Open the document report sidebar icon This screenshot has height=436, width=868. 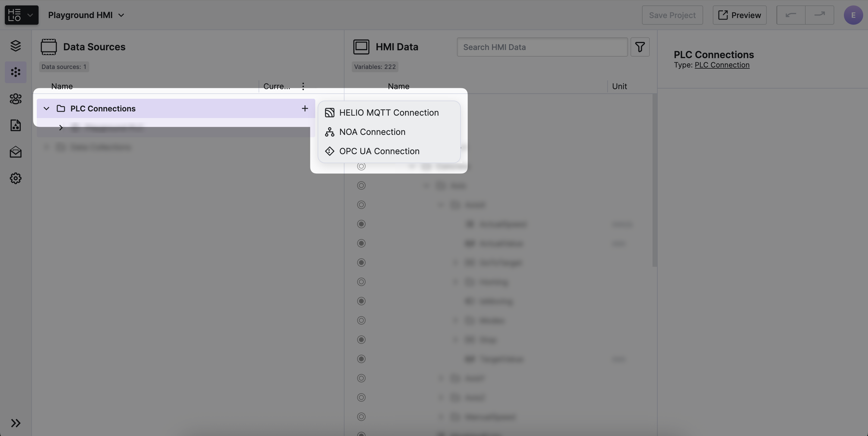pyautogui.click(x=15, y=125)
